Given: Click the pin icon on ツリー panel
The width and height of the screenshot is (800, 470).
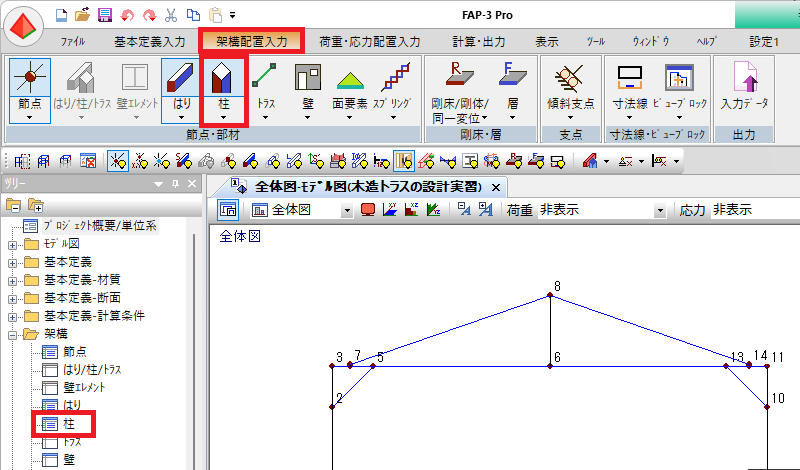Looking at the screenshot, I should [x=176, y=184].
